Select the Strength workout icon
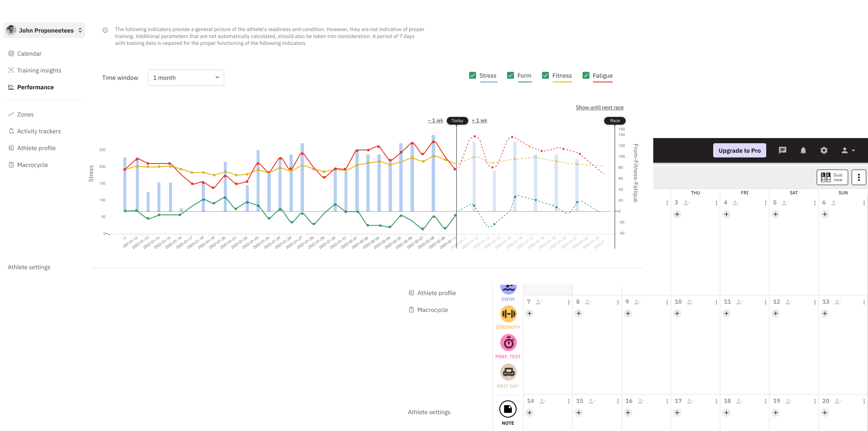The width and height of the screenshot is (868, 431). tap(508, 314)
